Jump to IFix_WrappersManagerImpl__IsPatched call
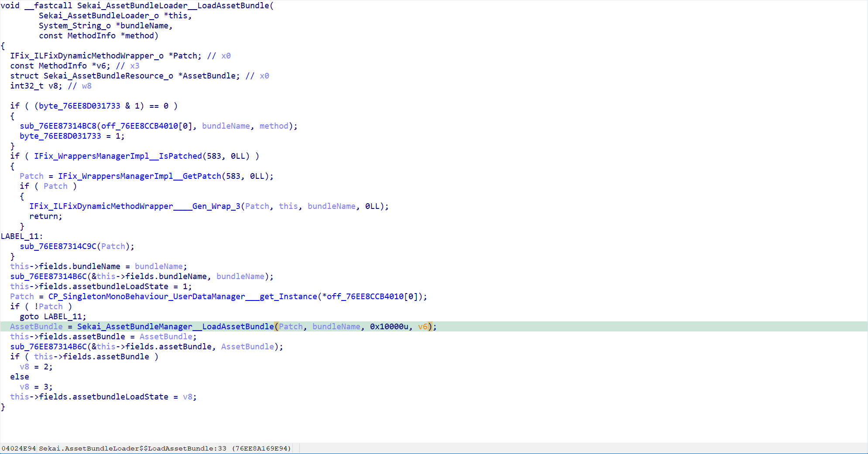 (x=118, y=156)
